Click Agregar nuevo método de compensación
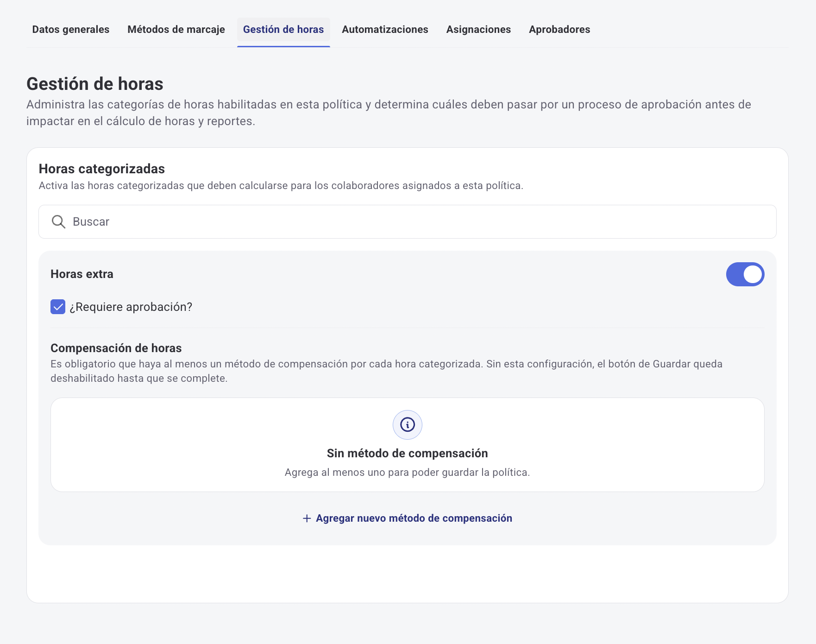816x644 pixels. coord(408,518)
